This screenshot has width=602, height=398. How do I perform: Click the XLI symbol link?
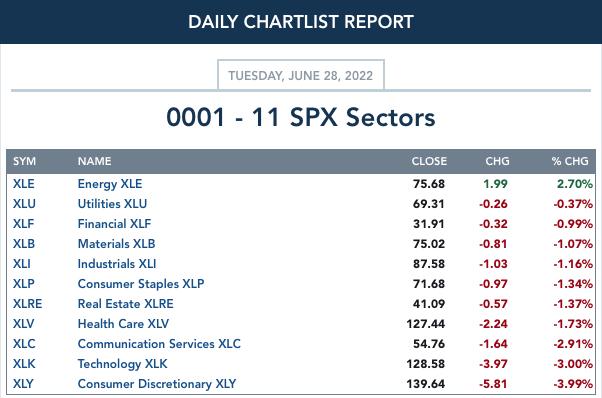click(22, 264)
